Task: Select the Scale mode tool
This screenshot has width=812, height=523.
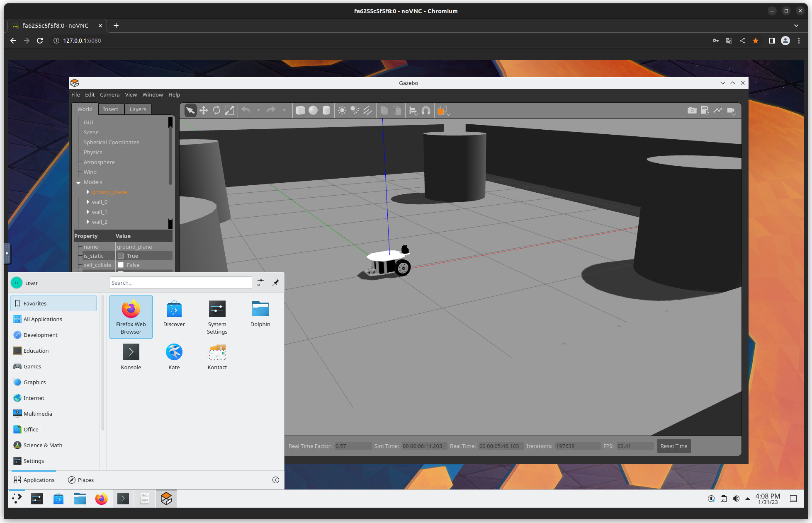Action: (x=229, y=110)
